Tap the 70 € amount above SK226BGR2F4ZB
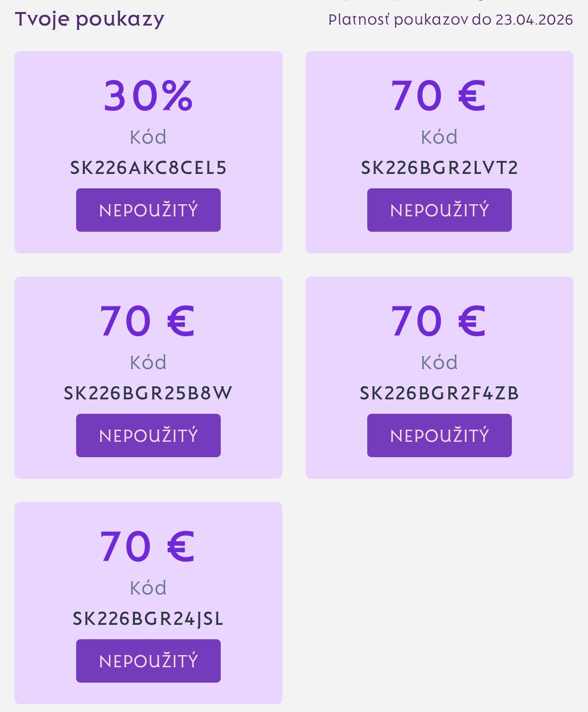 tap(438, 321)
